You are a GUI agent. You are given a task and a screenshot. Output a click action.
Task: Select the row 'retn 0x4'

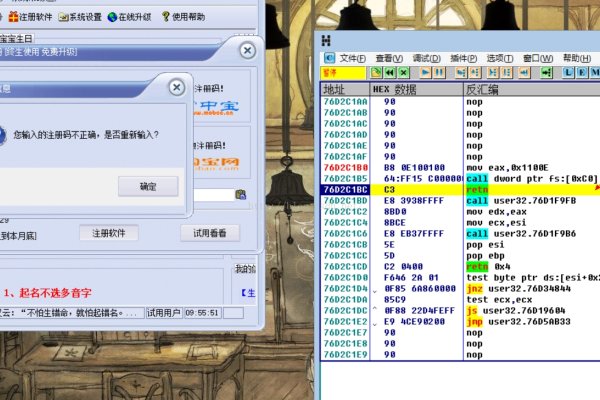(x=460, y=266)
